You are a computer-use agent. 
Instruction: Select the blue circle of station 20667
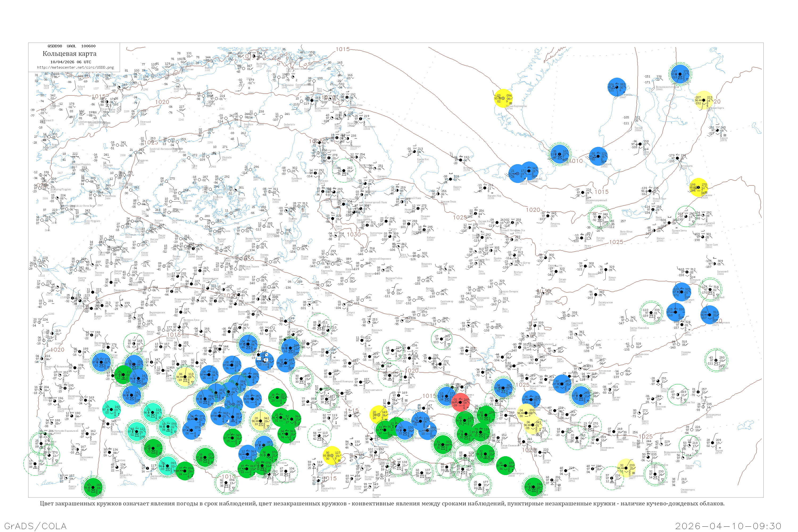pyautogui.click(x=617, y=87)
